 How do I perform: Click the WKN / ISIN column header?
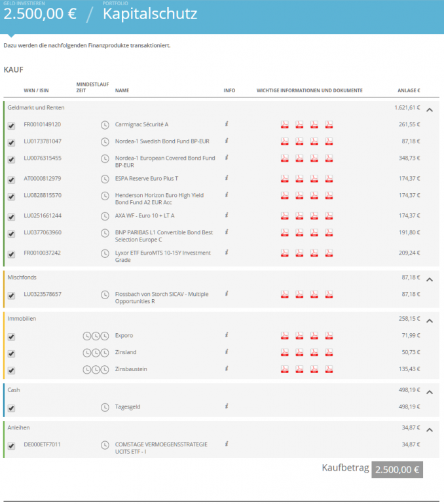[36, 90]
